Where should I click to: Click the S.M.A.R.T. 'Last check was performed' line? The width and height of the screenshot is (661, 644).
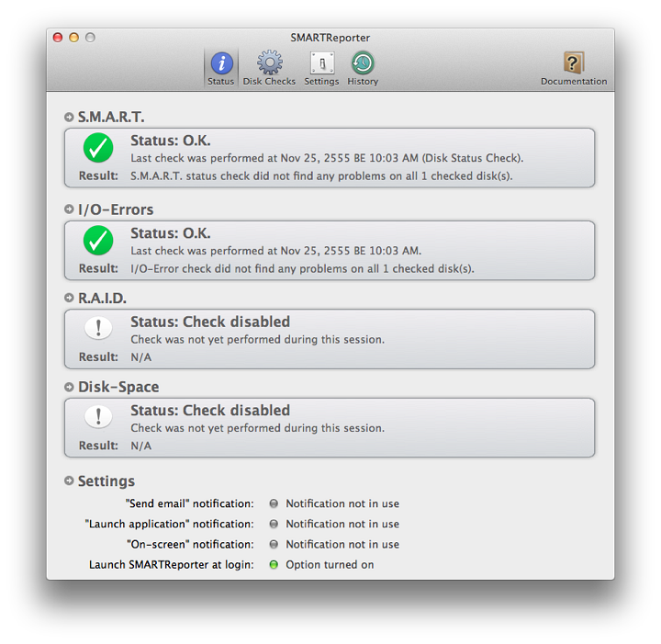pos(327,158)
